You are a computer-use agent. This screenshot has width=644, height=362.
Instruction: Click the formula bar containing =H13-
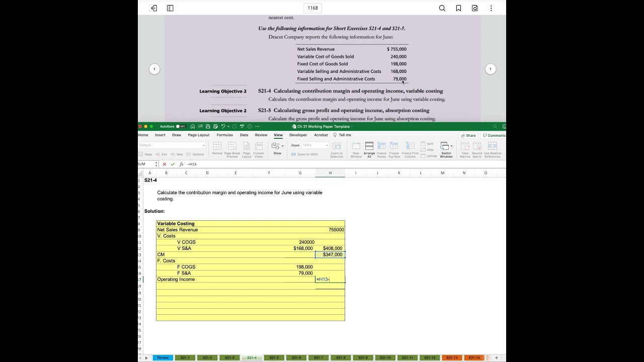[x=345, y=164]
